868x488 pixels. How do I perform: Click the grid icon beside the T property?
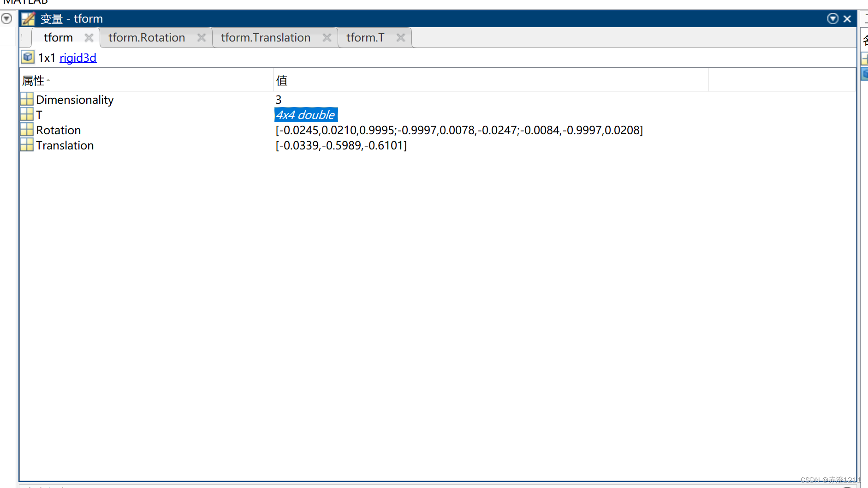(x=26, y=114)
